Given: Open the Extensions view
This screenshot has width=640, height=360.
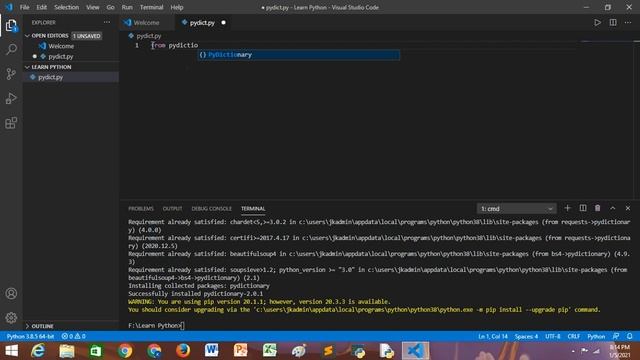Looking at the screenshot, I should pos(11,123).
